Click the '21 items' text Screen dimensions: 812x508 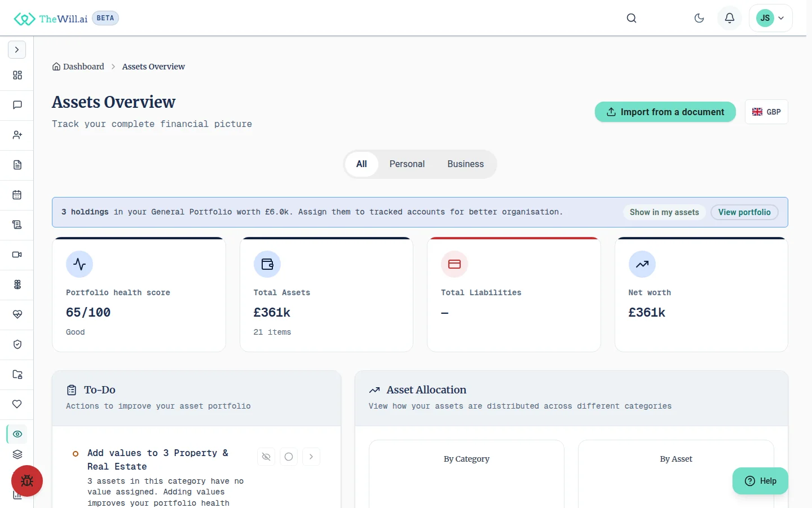click(x=272, y=332)
